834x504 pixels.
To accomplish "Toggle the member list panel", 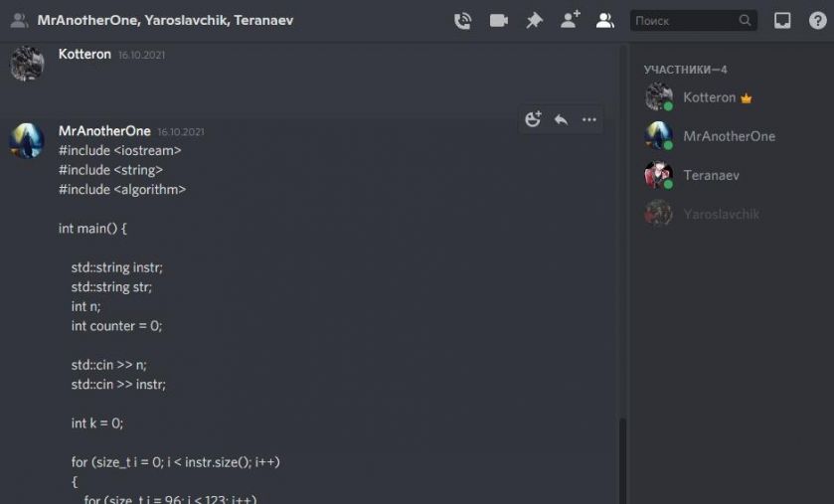I will (605, 21).
